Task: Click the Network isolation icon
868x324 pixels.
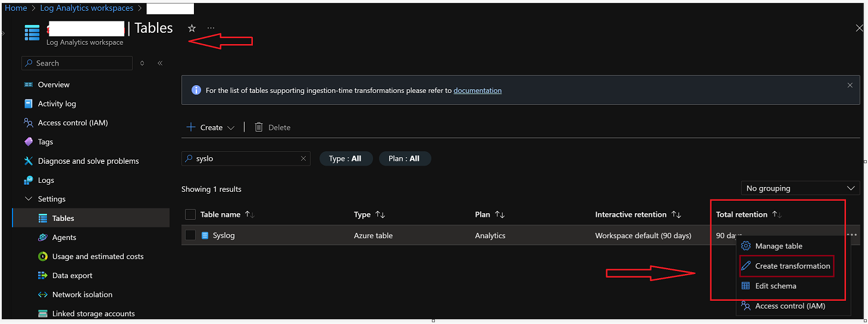Action: click(x=42, y=294)
